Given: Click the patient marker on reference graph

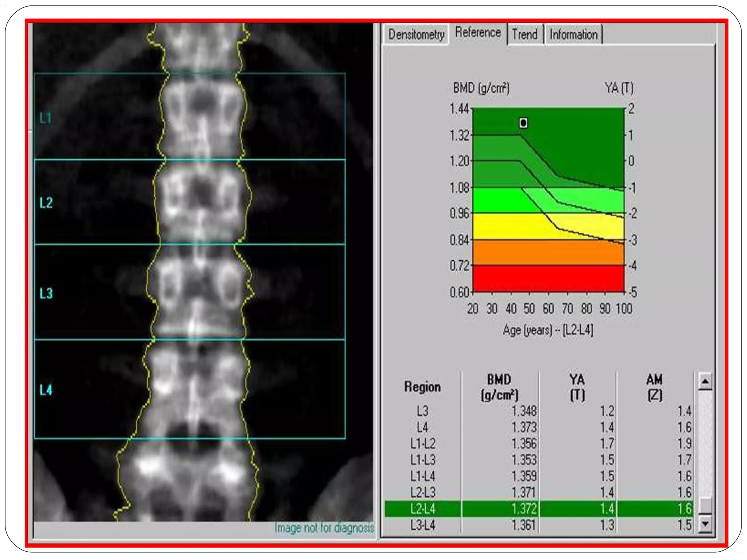Looking at the screenshot, I should tap(523, 123).
